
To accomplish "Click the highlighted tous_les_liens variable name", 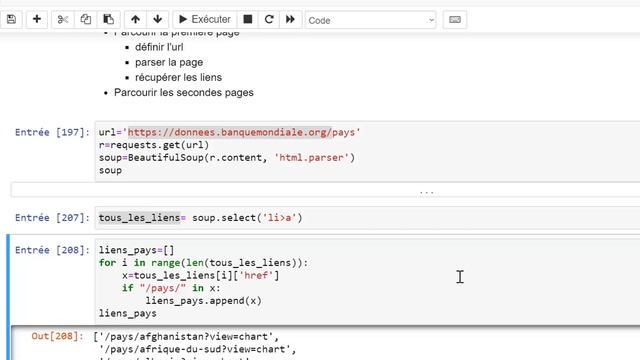I will [x=139, y=218].
